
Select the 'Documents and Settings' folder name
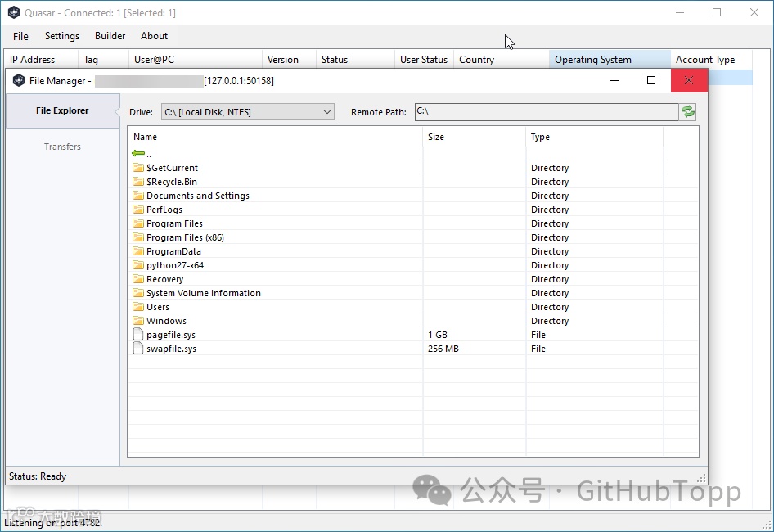(198, 196)
